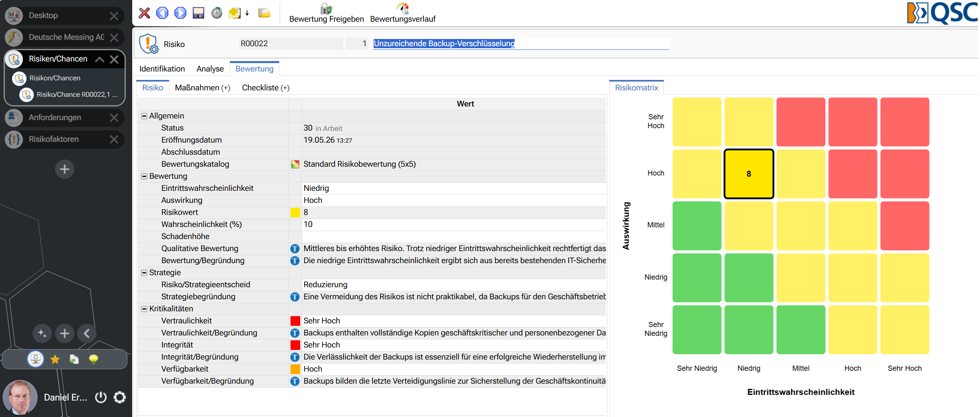Go to previous record with blue back arrow
Viewport: 980px width, 417px height.
click(162, 13)
